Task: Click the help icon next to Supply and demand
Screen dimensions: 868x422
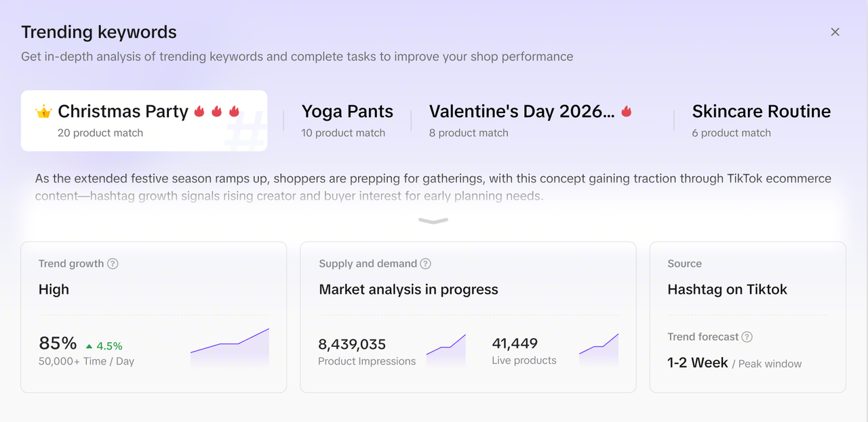Action: tap(425, 263)
